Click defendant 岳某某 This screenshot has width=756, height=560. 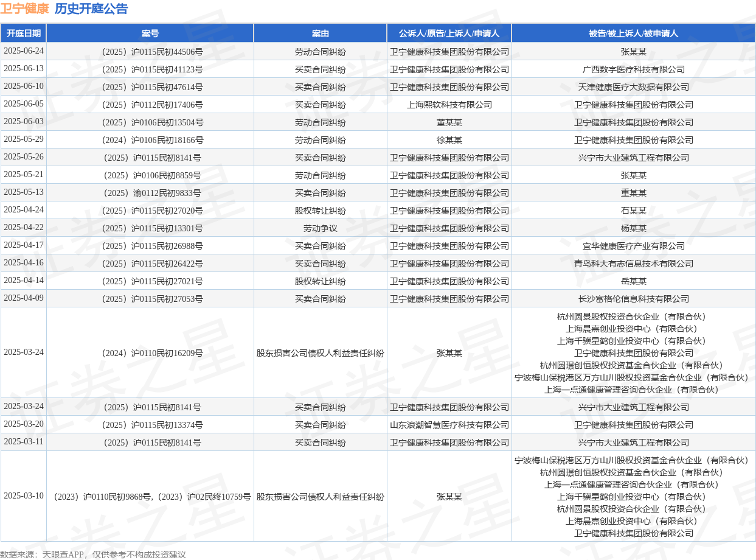pyautogui.click(x=634, y=281)
